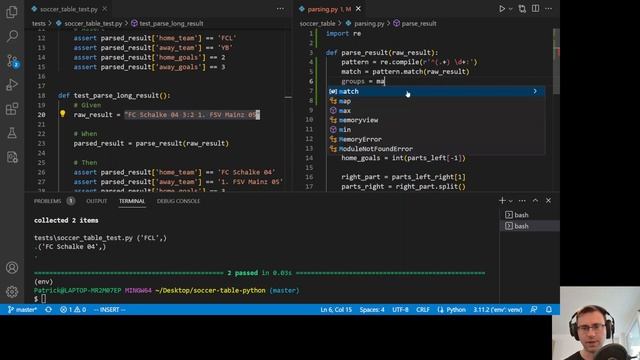Open Source Control view with badge
This screenshot has width=640, height=360.
point(12,61)
